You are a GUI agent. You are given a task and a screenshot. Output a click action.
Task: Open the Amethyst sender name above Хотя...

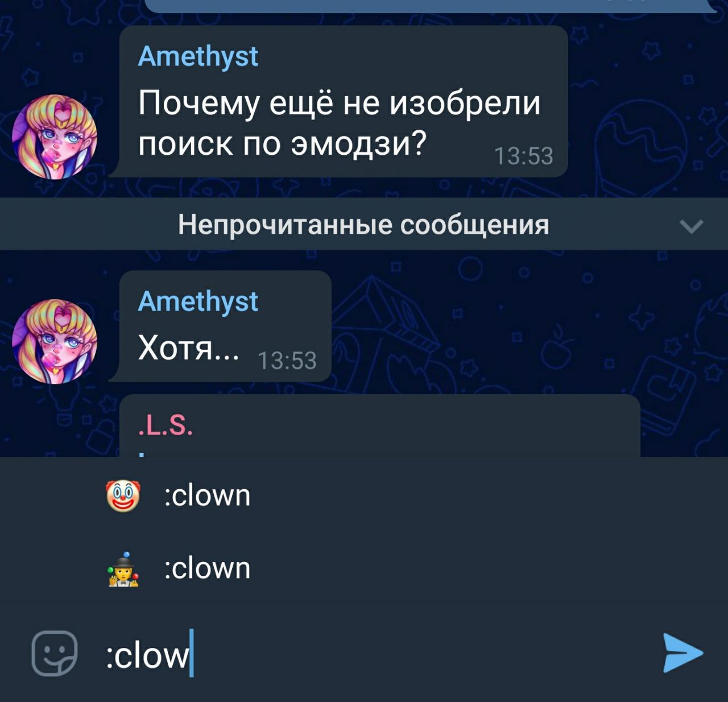point(198,302)
